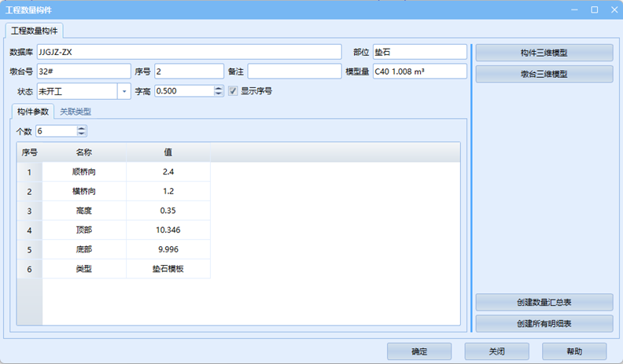The width and height of the screenshot is (623, 364).
Task: Click the 构件三维模型 button
Action: tap(544, 53)
